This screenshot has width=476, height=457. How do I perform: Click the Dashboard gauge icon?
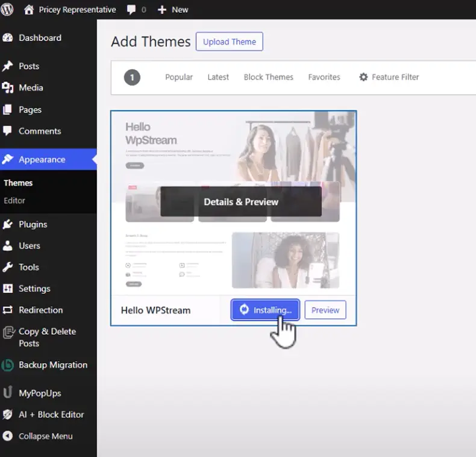click(x=8, y=37)
